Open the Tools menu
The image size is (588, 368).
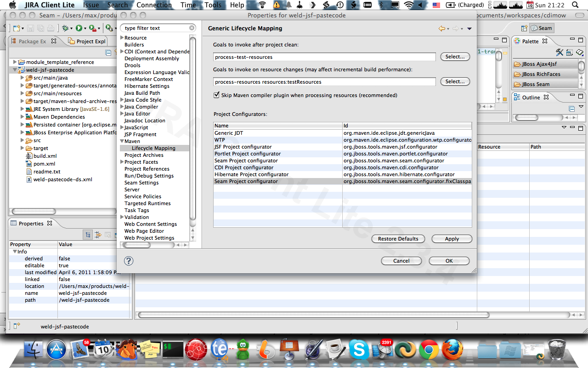[213, 5]
